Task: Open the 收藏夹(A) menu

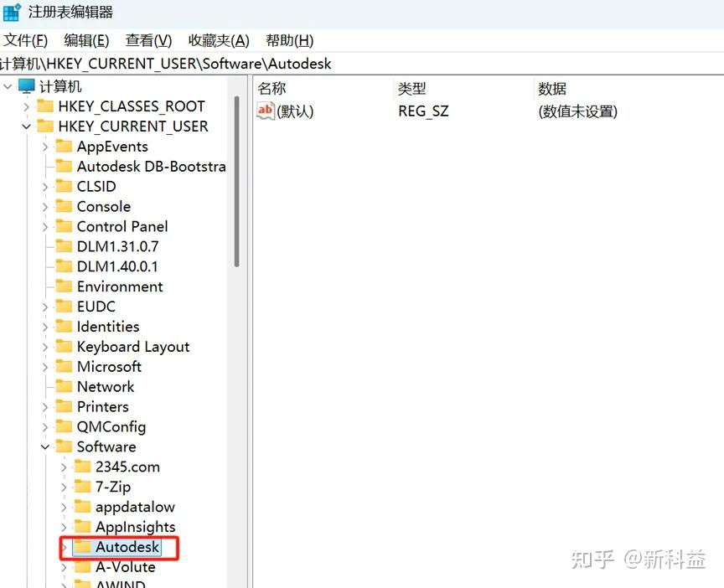Action: [x=219, y=40]
